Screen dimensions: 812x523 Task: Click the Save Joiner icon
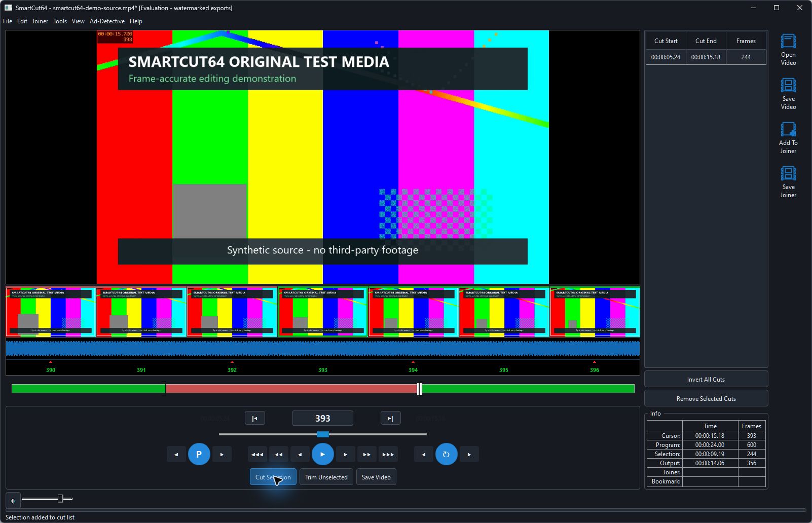point(788,173)
